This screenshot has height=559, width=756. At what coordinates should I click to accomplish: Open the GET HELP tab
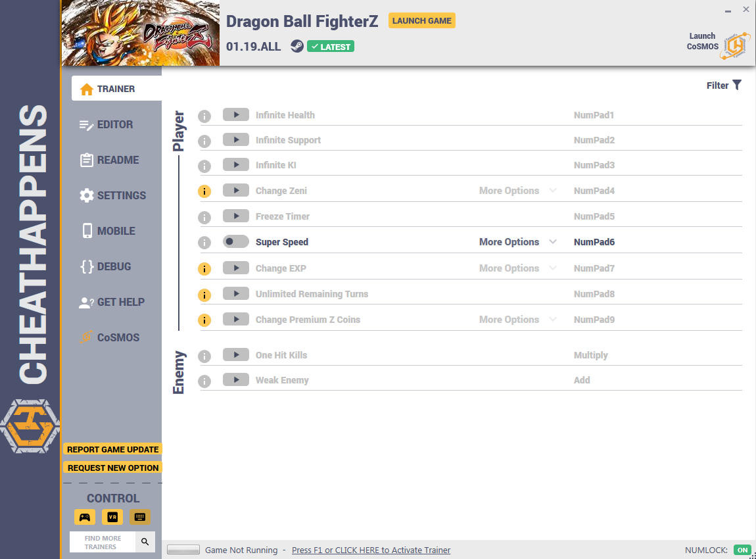pos(112,302)
